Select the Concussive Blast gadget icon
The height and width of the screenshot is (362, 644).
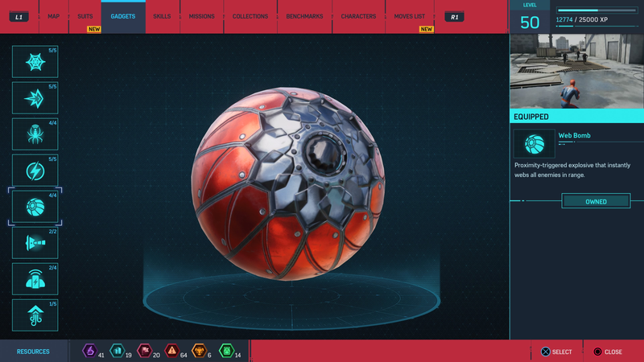pyautogui.click(x=35, y=279)
